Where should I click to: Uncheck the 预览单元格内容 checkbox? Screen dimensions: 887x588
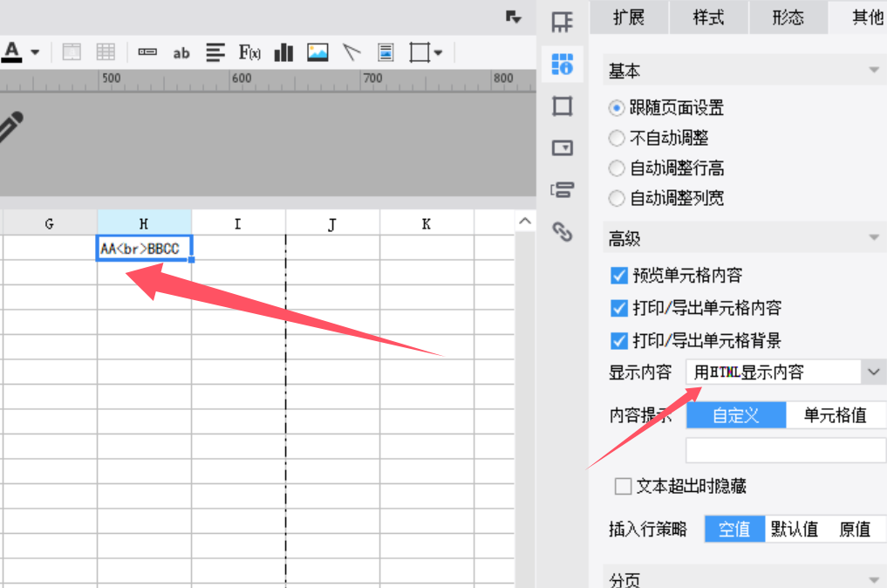click(x=619, y=276)
